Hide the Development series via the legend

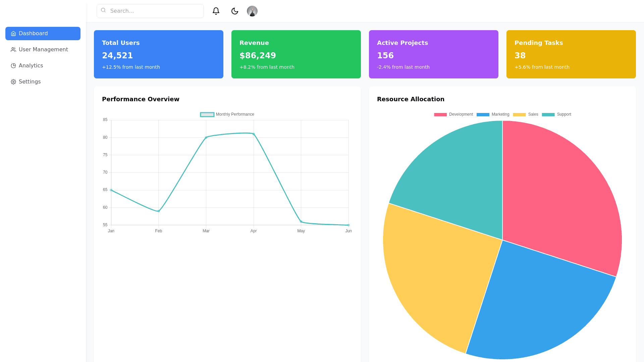pos(461,114)
